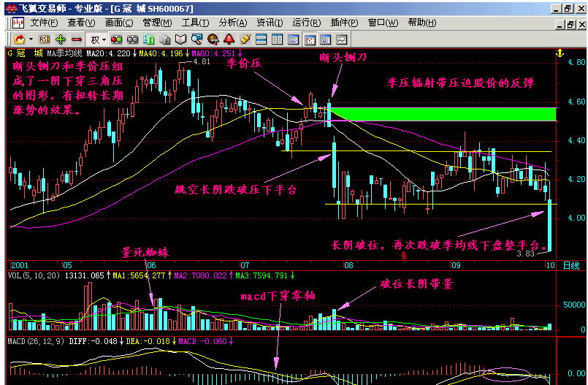Image resolution: width=588 pixels, height=385 pixels.
Task: Click the red and green lights icon
Action: click(116, 39)
